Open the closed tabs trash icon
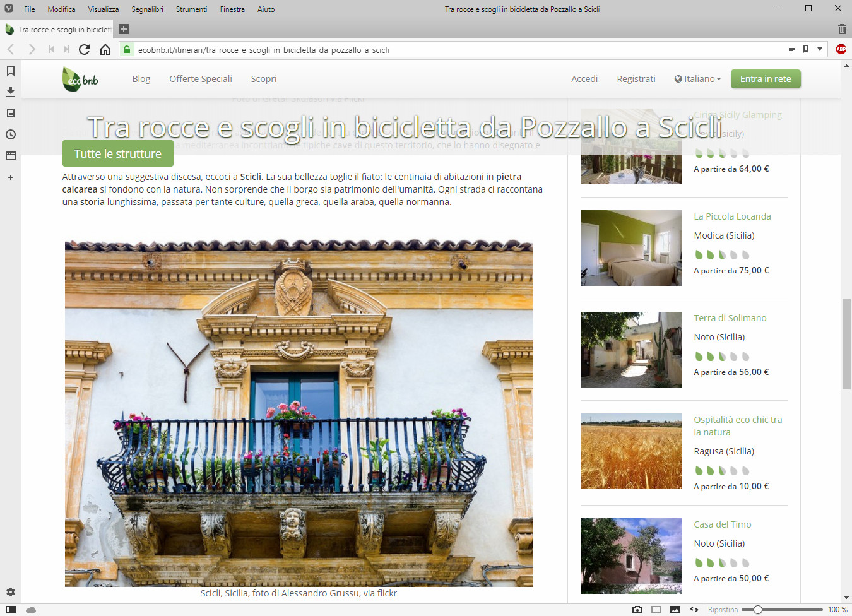Image resolution: width=852 pixels, height=616 pixels. click(842, 29)
